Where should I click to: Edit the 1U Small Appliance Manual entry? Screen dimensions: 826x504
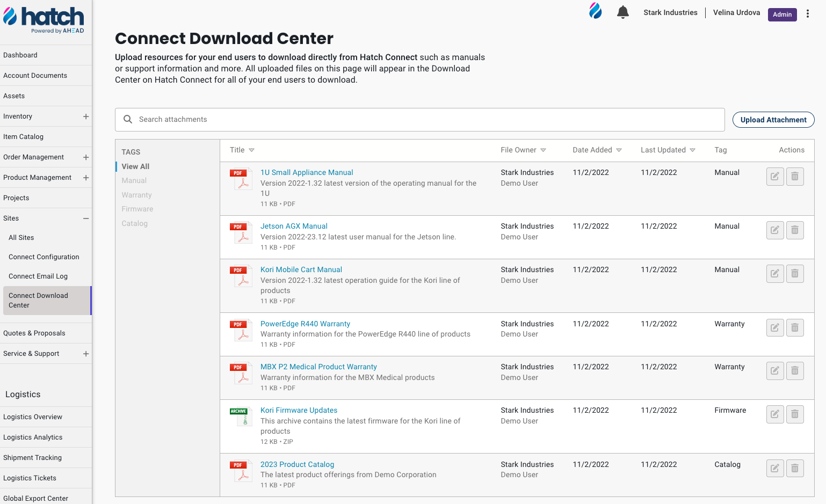775,177
